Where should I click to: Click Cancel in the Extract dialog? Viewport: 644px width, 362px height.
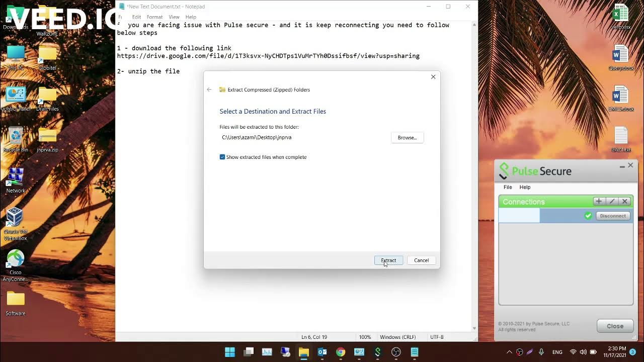coord(421,260)
